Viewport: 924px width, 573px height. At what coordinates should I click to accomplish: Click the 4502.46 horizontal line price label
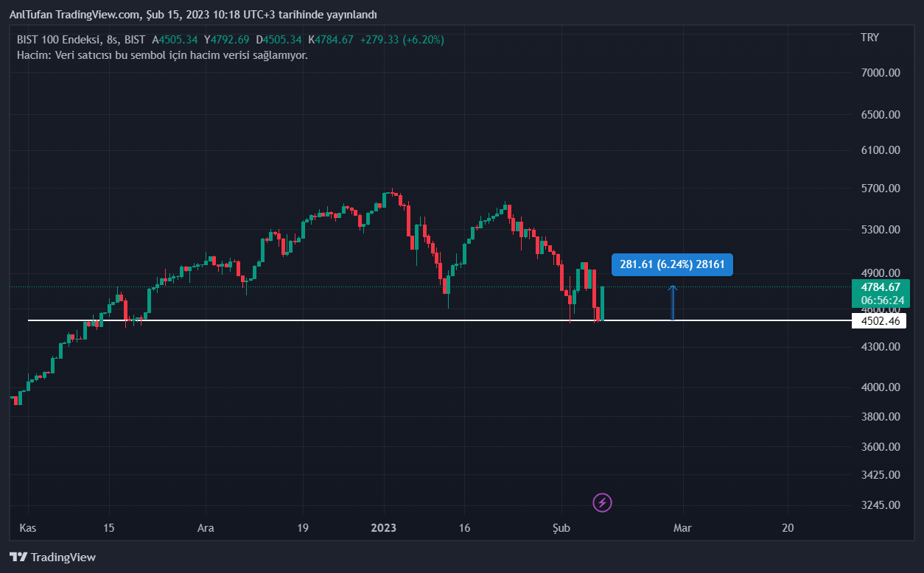coord(879,321)
